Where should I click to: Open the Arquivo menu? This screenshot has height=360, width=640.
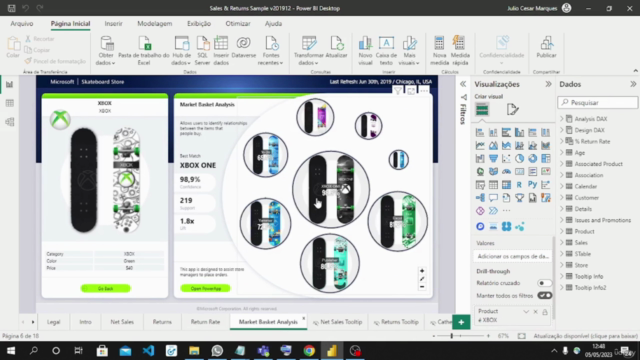pyautogui.click(x=22, y=24)
